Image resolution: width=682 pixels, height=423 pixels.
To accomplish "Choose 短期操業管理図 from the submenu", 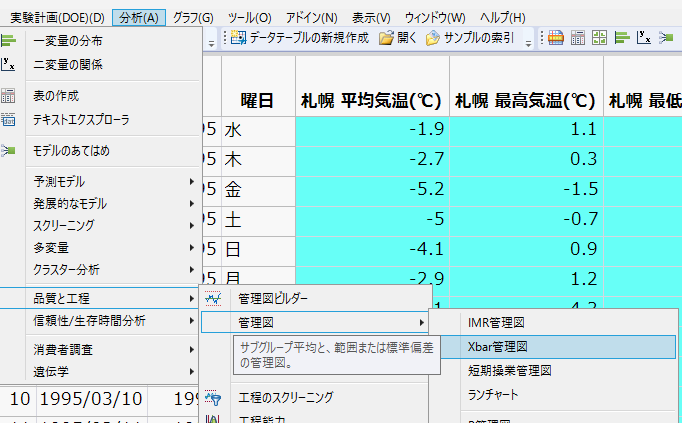I will pyautogui.click(x=510, y=371).
